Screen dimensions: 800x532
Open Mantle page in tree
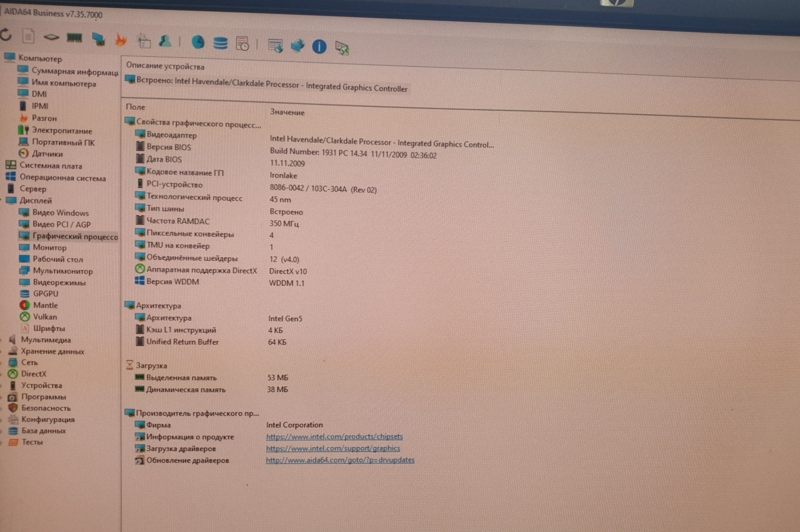point(39,305)
